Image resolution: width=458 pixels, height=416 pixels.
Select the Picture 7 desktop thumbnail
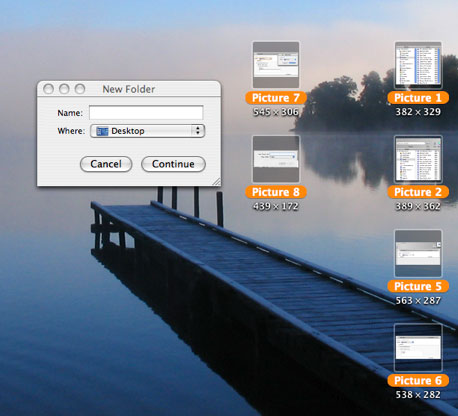(276, 65)
